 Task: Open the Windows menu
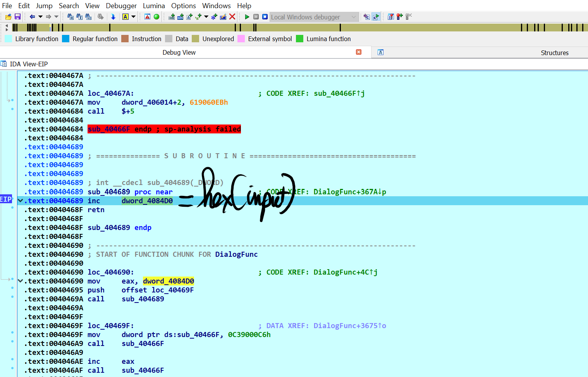pos(217,6)
